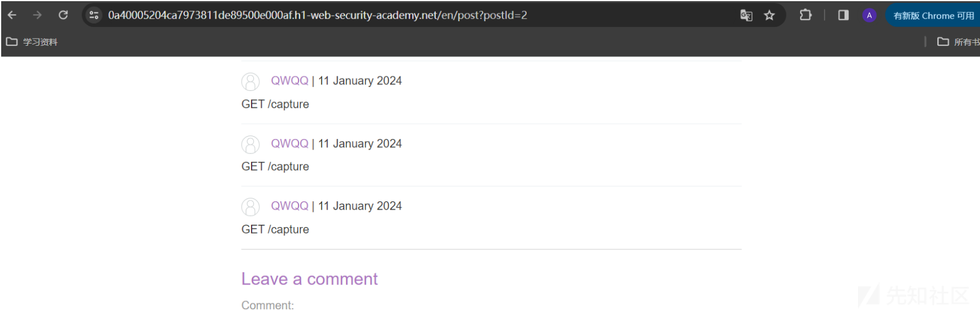Open the extensions puzzle icon
The image size is (980, 311).
coord(806,15)
